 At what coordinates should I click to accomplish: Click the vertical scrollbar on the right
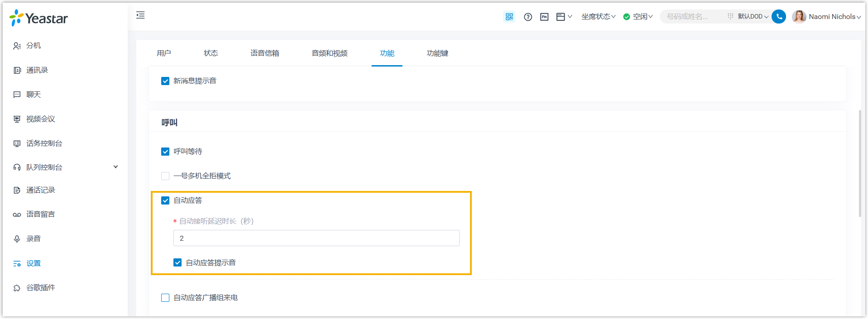click(859, 163)
